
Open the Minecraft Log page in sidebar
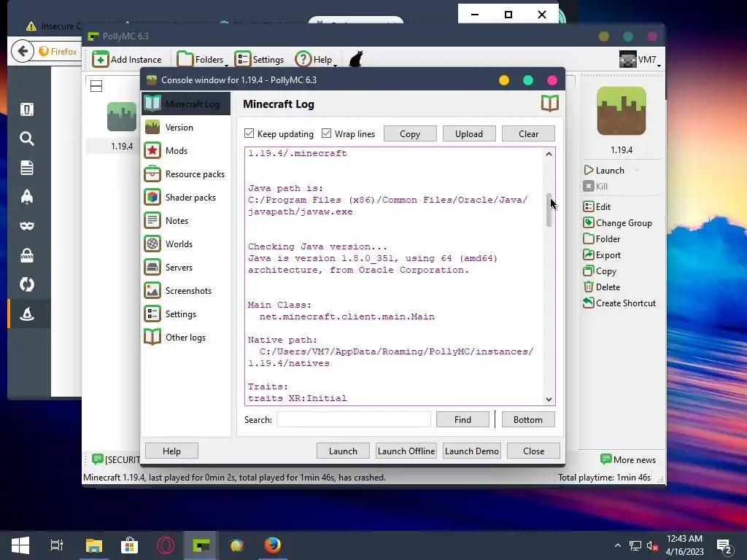coord(186,104)
